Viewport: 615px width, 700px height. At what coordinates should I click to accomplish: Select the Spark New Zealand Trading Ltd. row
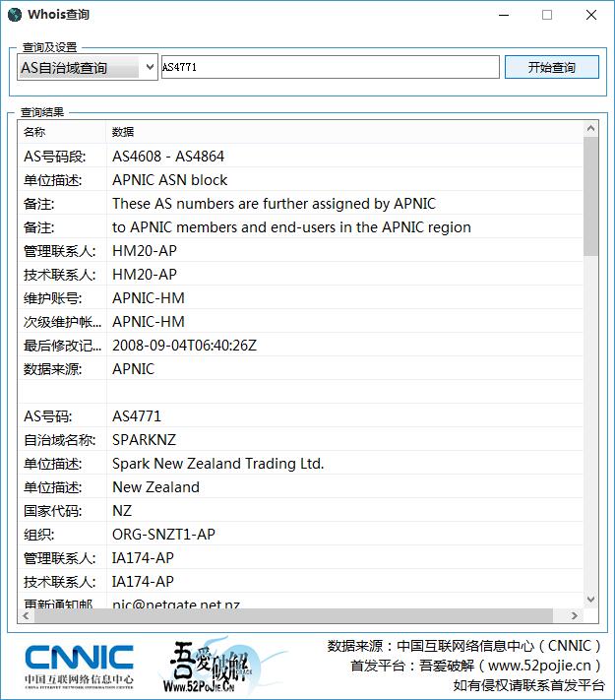pyautogui.click(x=300, y=464)
